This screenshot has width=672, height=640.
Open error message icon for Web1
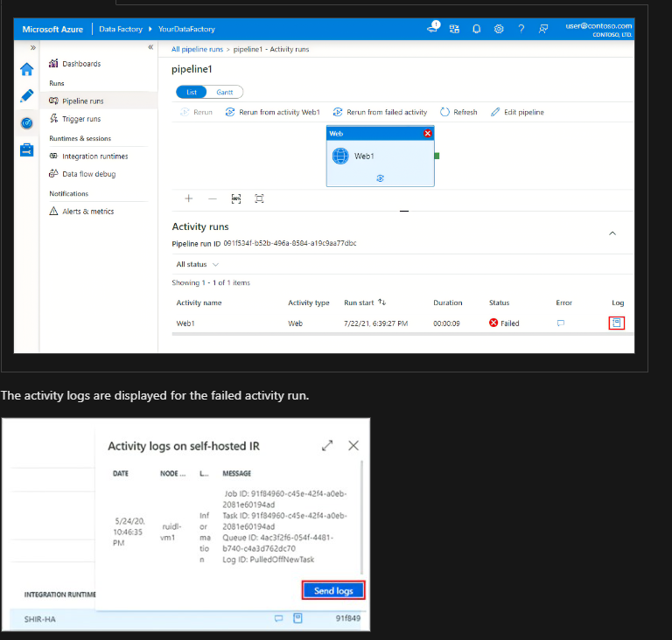point(561,323)
